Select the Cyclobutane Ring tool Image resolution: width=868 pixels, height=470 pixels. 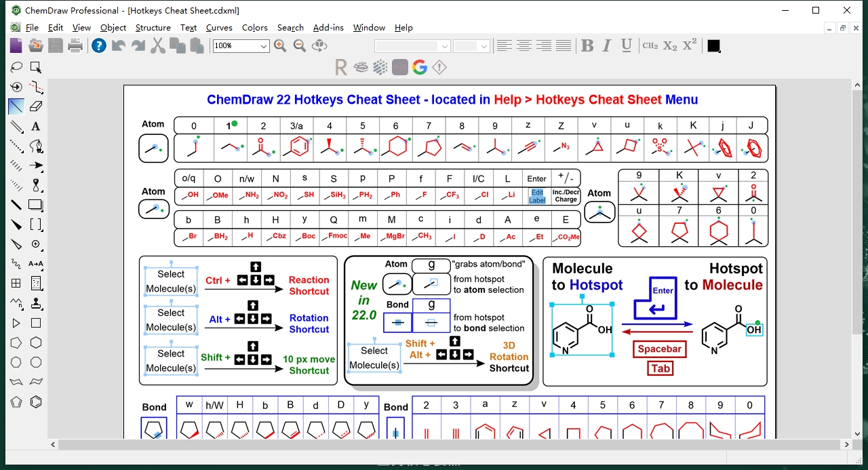(x=36, y=324)
